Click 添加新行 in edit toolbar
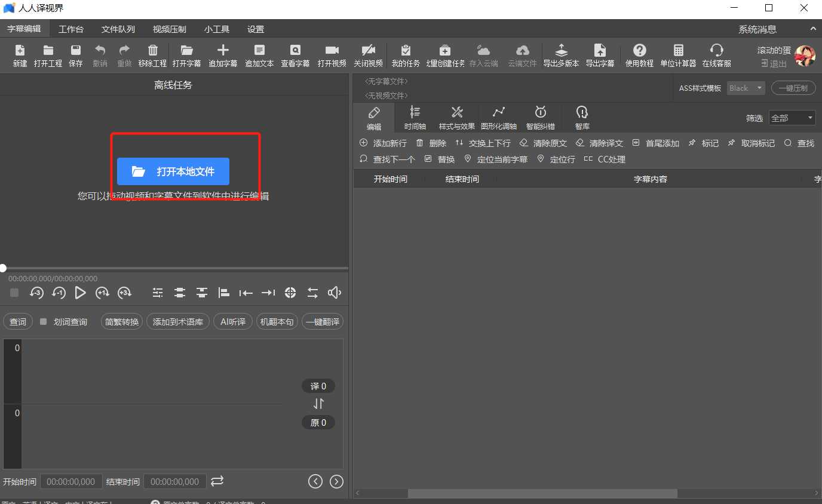This screenshot has height=504, width=822. click(384, 143)
